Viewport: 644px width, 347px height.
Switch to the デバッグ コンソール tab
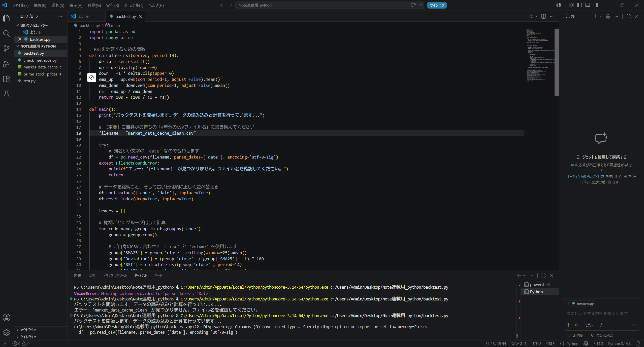(115, 276)
